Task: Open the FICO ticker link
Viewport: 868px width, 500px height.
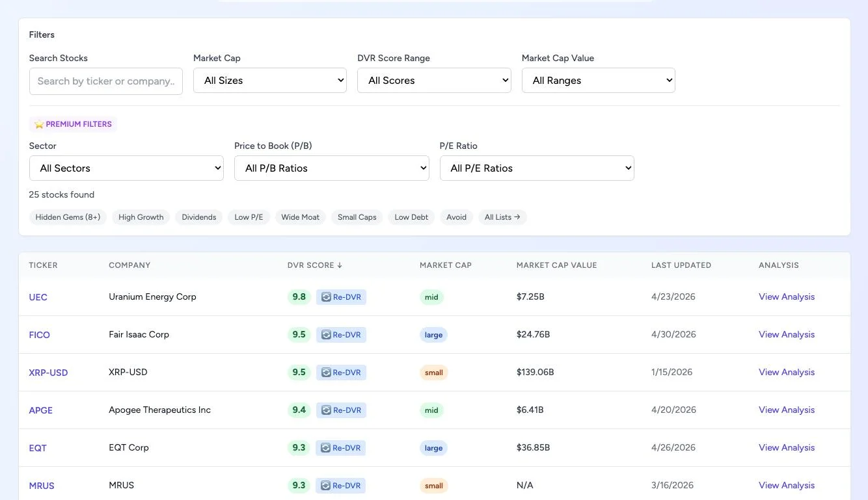Action: tap(40, 335)
